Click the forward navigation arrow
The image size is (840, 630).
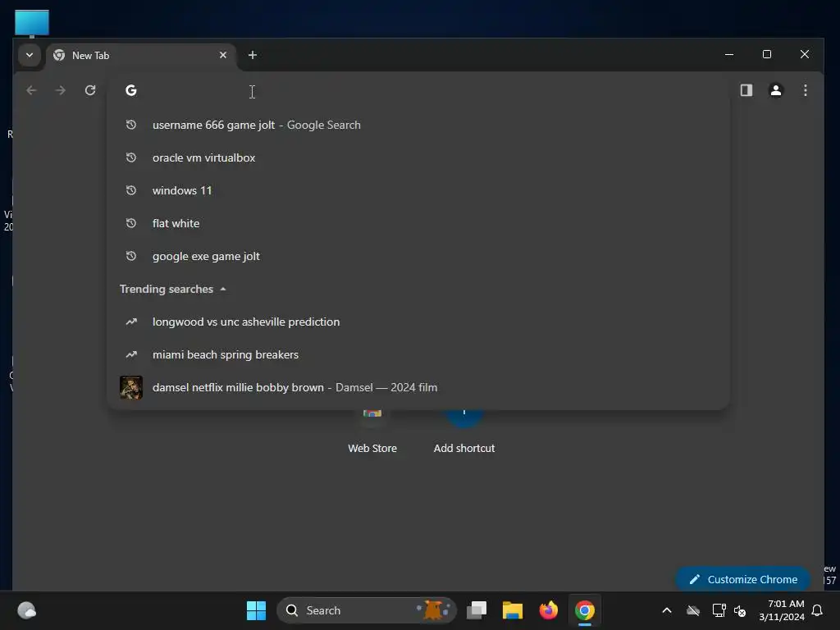pyautogui.click(x=61, y=90)
